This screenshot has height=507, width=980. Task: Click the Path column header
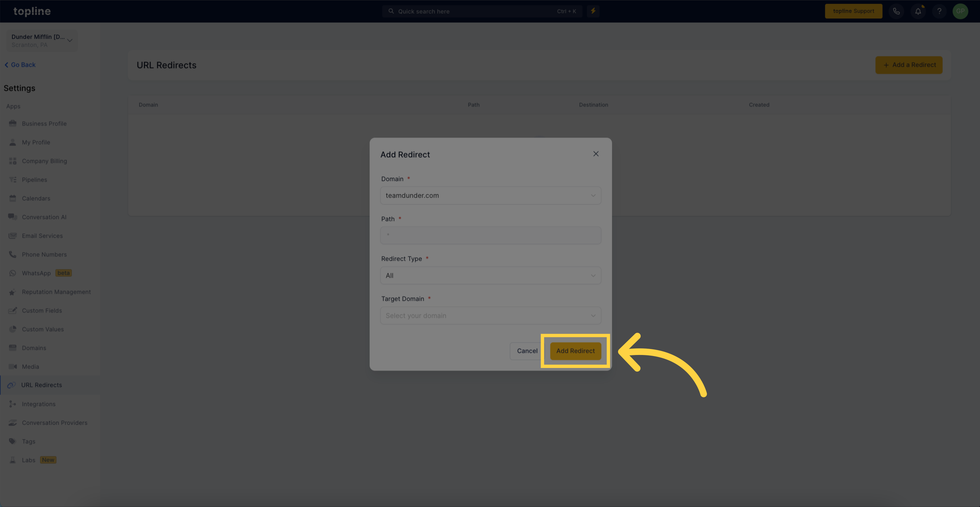pyautogui.click(x=473, y=105)
